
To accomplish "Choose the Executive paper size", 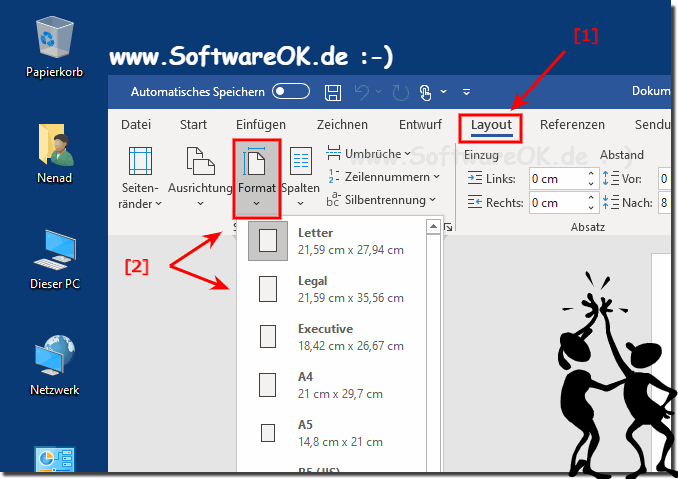I will coord(332,337).
